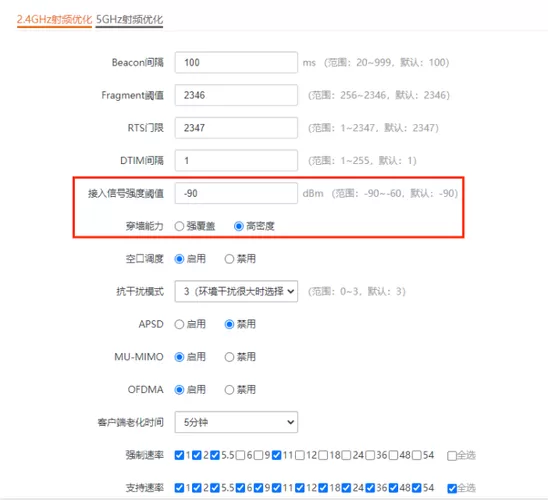
Task: Disable MU-MIMO with 禁用 radio
Action: (229, 357)
